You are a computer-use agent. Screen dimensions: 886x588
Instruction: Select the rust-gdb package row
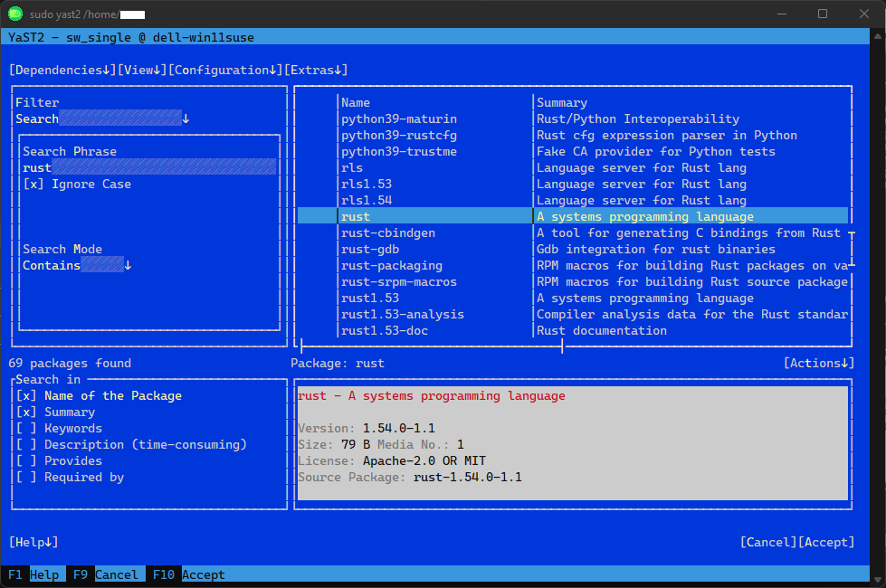pos(573,249)
